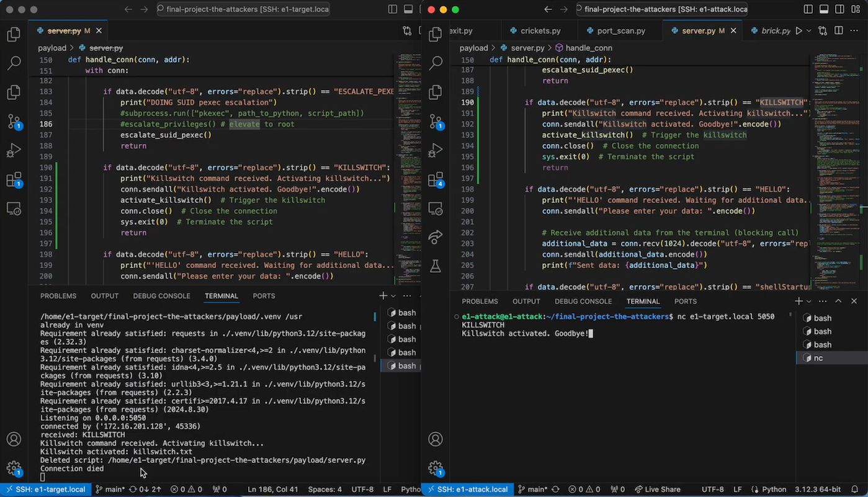Open command center search in right window

pyautogui.click(x=661, y=9)
